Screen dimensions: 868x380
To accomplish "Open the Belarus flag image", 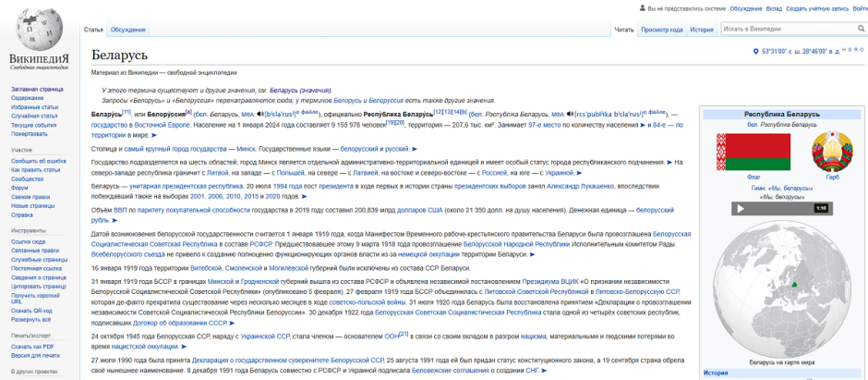I will pos(741,151).
